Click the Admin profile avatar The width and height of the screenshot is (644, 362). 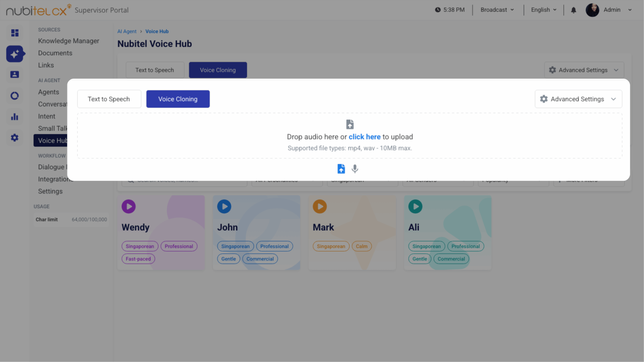pos(592,10)
